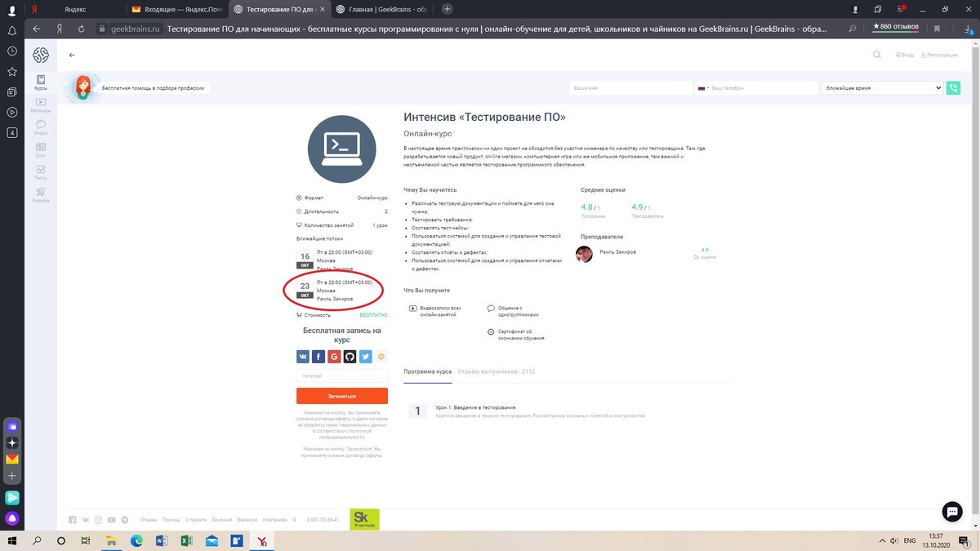This screenshot has height=551, width=980.
Task: Open browser history clock icon
Action: (12, 51)
